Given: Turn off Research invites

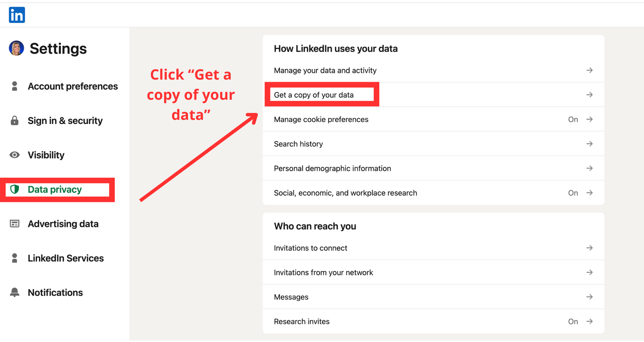Looking at the screenshot, I should click(573, 321).
